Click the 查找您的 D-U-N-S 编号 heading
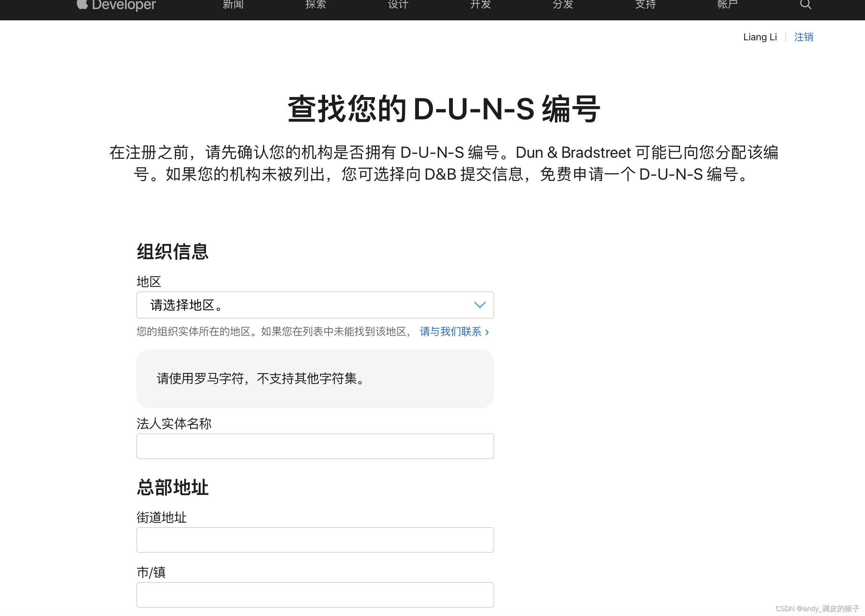 pyautogui.click(x=444, y=109)
